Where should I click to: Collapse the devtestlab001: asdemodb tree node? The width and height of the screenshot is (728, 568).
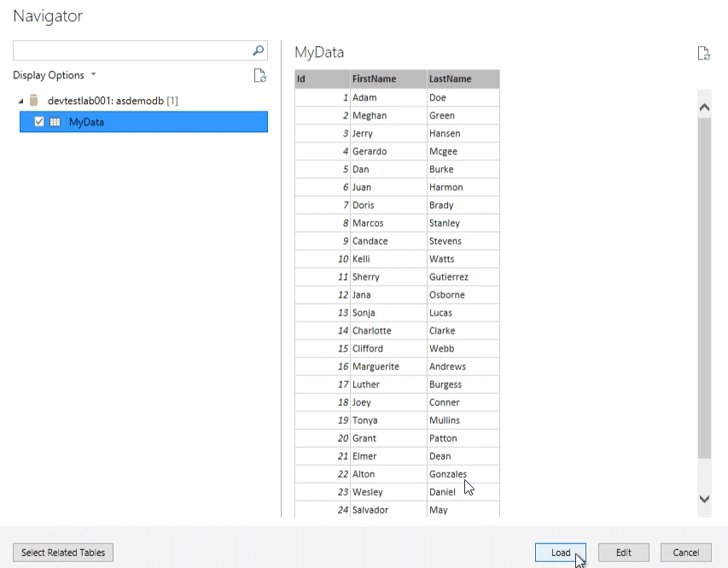tap(20, 101)
